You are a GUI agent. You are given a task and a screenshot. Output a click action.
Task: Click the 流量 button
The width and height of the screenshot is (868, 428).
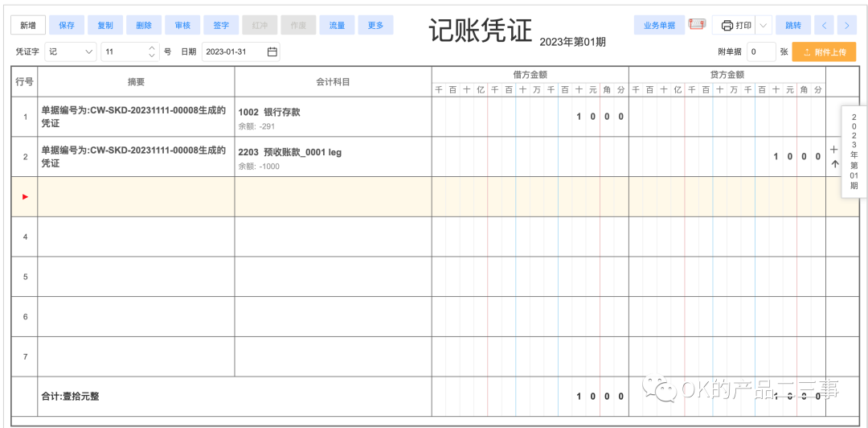point(337,25)
